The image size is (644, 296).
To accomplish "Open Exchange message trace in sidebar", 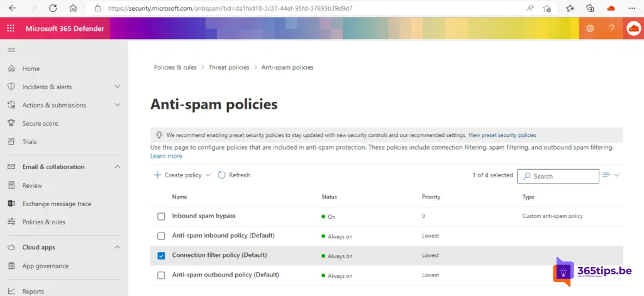I will [x=57, y=204].
